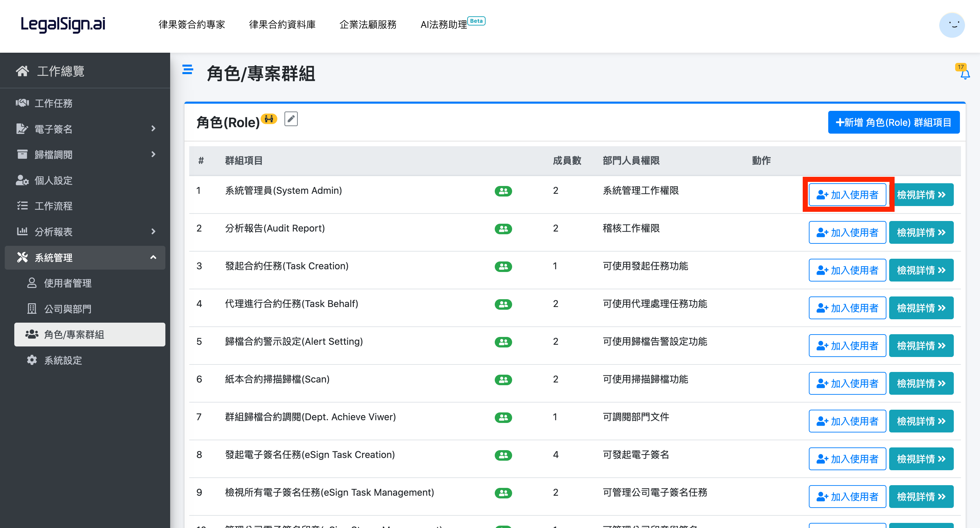
Task: Click green members badge for Task Behalf
Action: pos(503,304)
